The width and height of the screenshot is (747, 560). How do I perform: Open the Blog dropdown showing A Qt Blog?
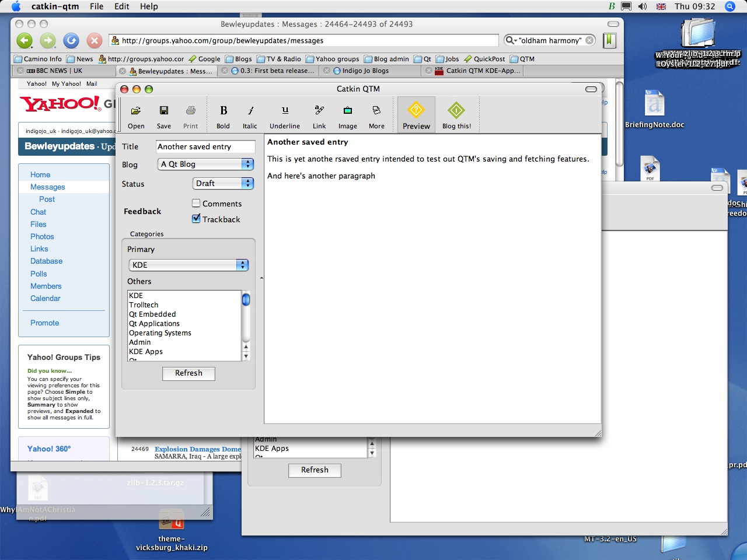point(205,164)
